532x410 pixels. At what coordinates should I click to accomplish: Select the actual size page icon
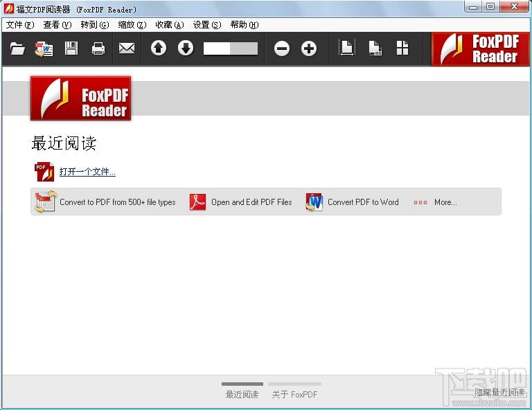(x=375, y=48)
